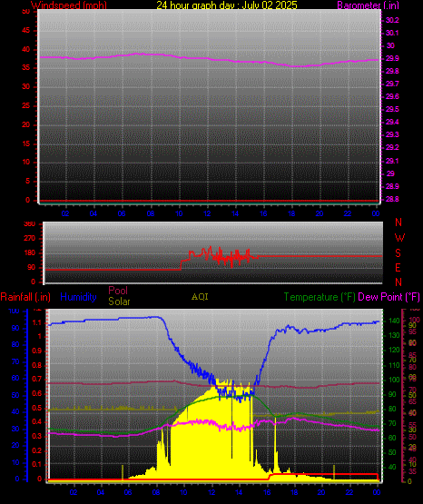The height and width of the screenshot is (504, 423).
Task: Click the S compass direction label
Action: click(398, 253)
